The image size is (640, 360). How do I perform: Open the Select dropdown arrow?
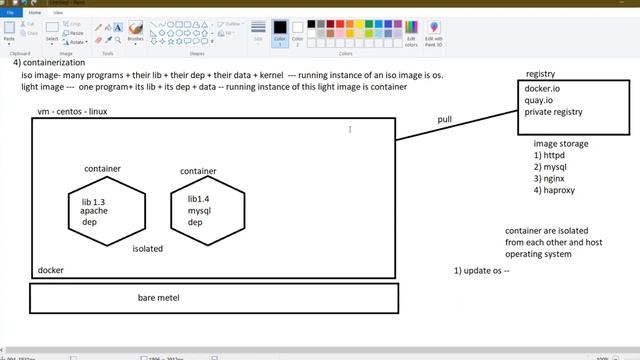[x=52, y=44]
